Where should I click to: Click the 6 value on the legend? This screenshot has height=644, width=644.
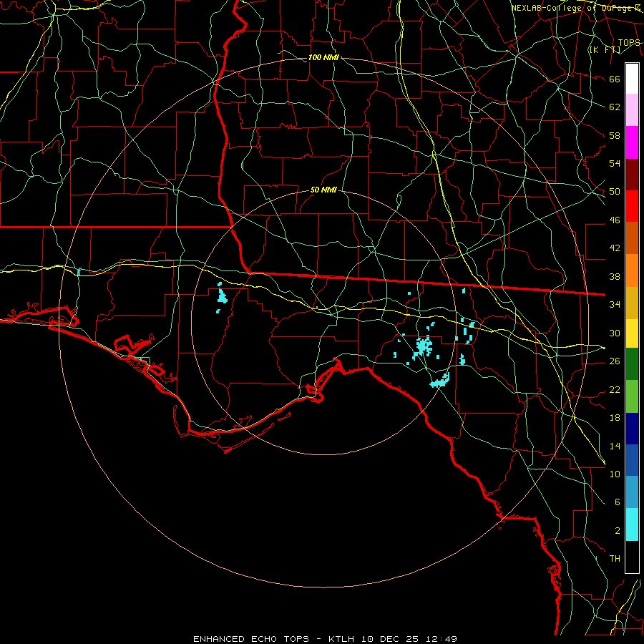tap(617, 502)
